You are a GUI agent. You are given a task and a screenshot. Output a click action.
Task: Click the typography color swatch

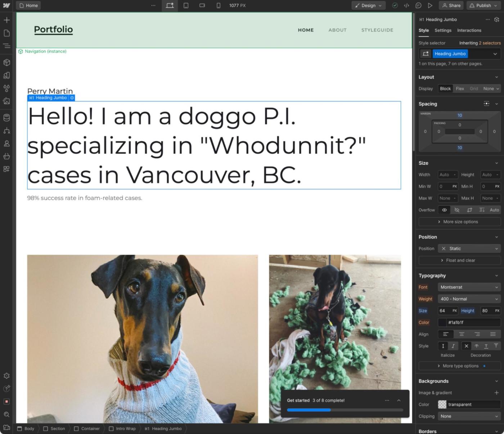click(442, 323)
